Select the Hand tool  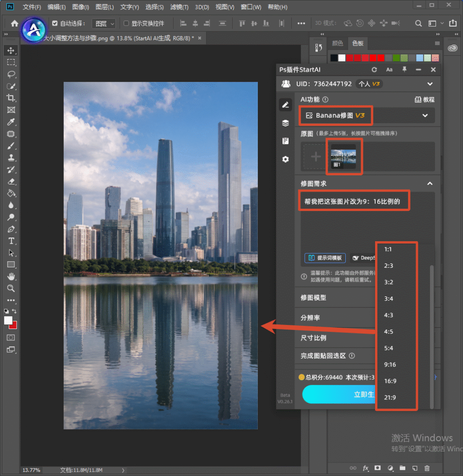pyautogui.click(x=11, y=277)
